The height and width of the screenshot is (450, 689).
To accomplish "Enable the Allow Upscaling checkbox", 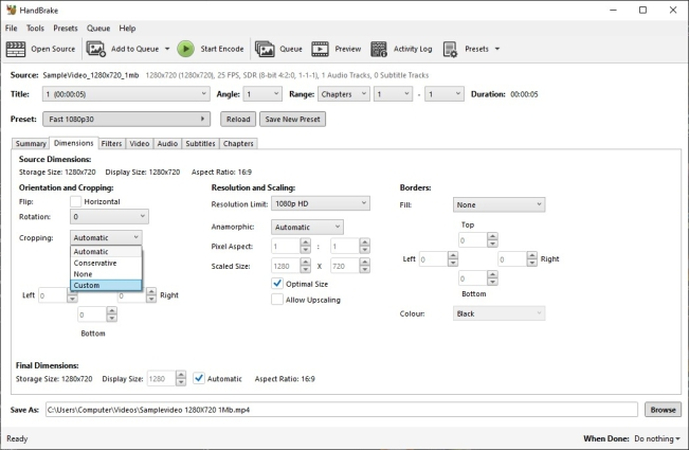I will [277, 300].
